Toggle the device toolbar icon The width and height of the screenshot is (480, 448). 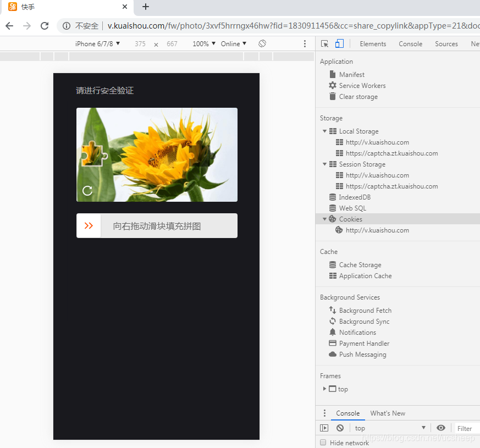pos(339,43)
